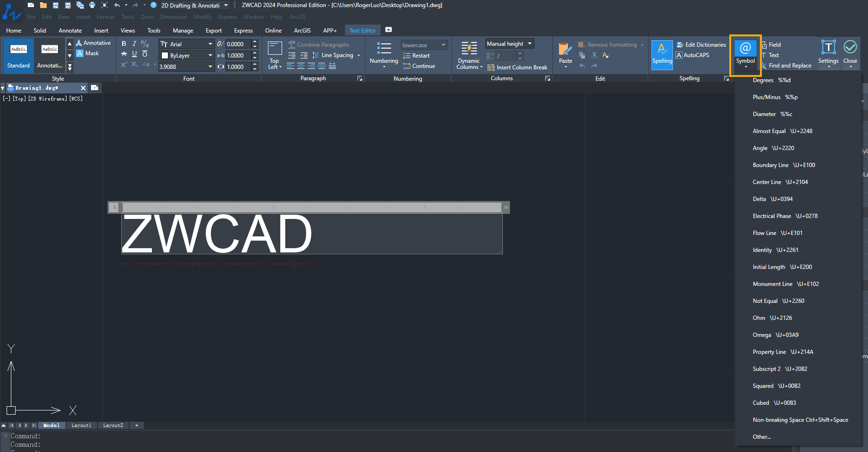The image size is (868, 452).
Task: Apply Italic formatting to text
Action: click(134, 43)
